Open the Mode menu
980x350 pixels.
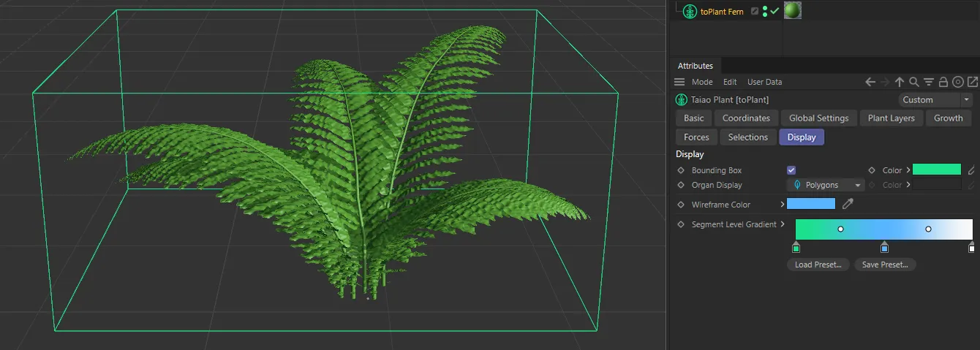702,82
